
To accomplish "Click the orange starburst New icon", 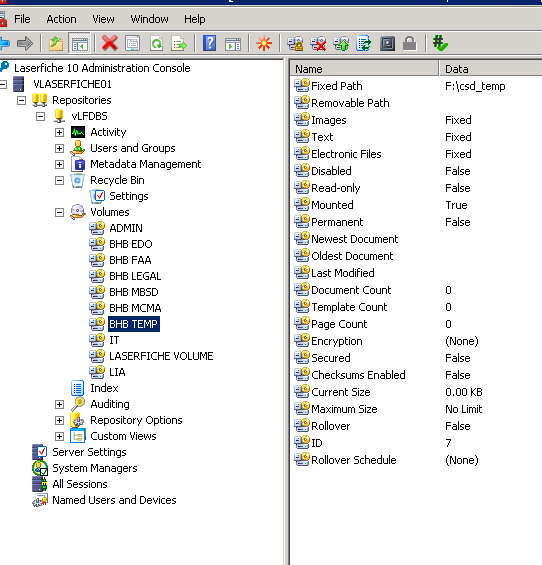I will pos(264,44).
